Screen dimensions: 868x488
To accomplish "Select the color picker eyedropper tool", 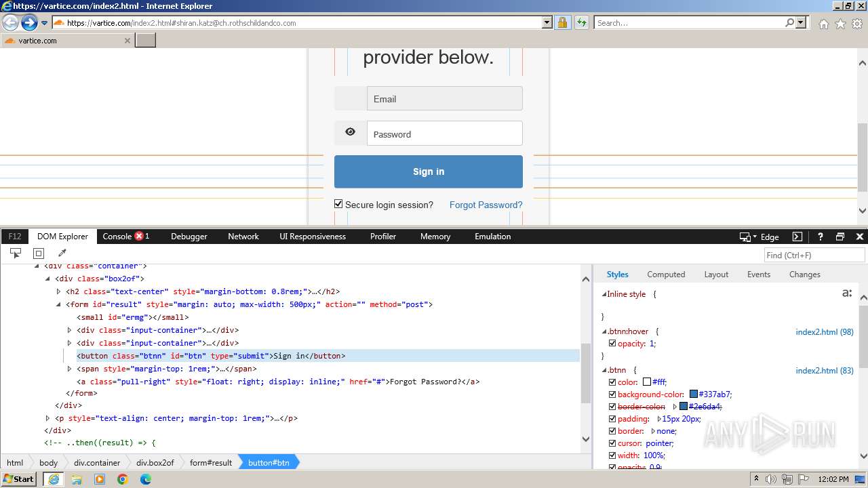I will [62, 253].
